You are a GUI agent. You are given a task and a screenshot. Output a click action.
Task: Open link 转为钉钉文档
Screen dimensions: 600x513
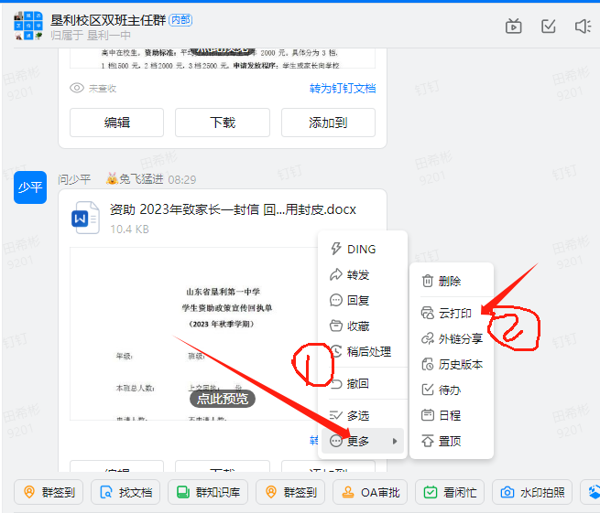tap(342, 88)
